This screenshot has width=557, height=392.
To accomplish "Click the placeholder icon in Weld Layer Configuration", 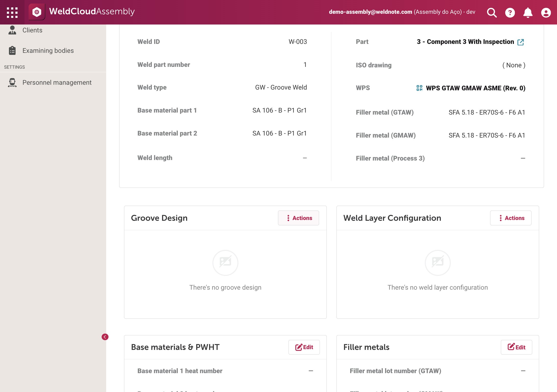I will pyautogui.click(x=438, y=263).
